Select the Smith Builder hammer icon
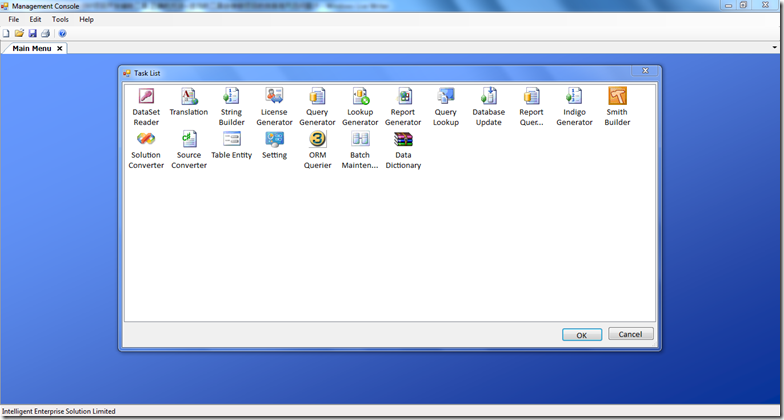The image size is (784, 420). 617,96
